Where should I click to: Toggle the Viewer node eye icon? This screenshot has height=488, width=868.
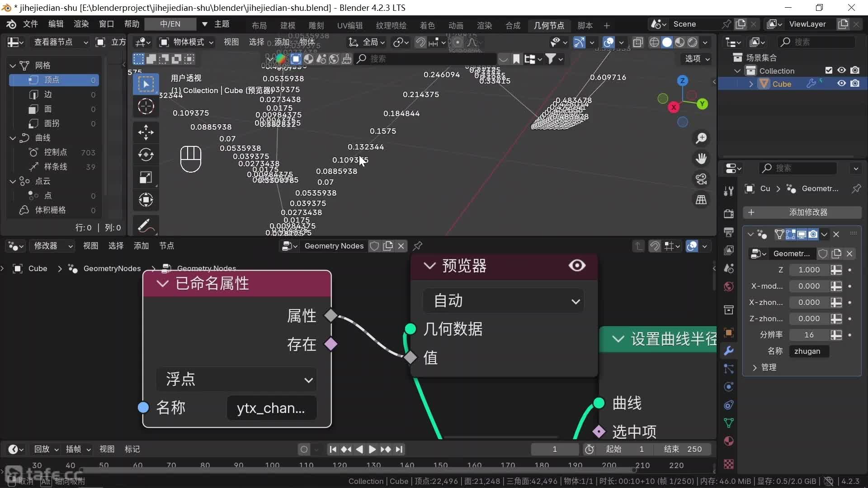click(x=577, y=266)
